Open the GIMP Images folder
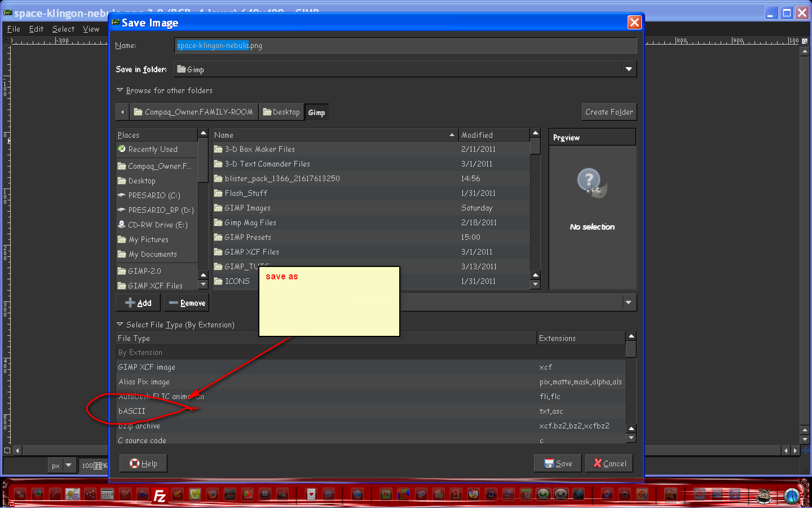812x508 pixels. click(248, 208)
